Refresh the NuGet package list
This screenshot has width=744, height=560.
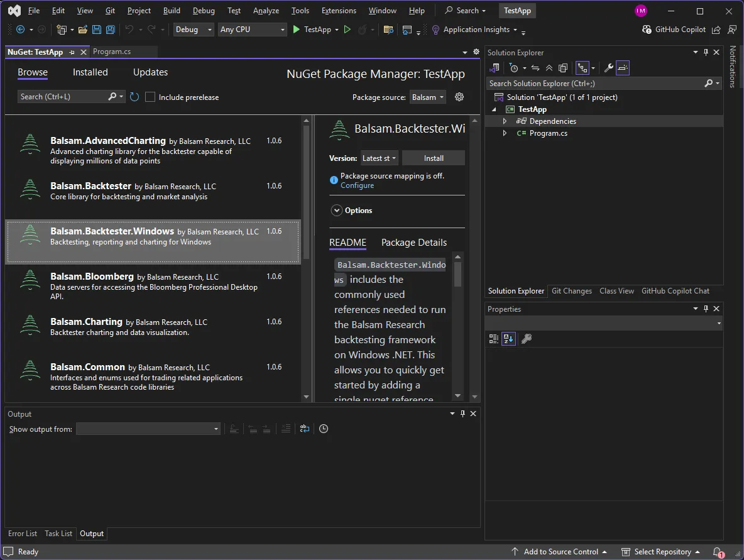point(134,97)
